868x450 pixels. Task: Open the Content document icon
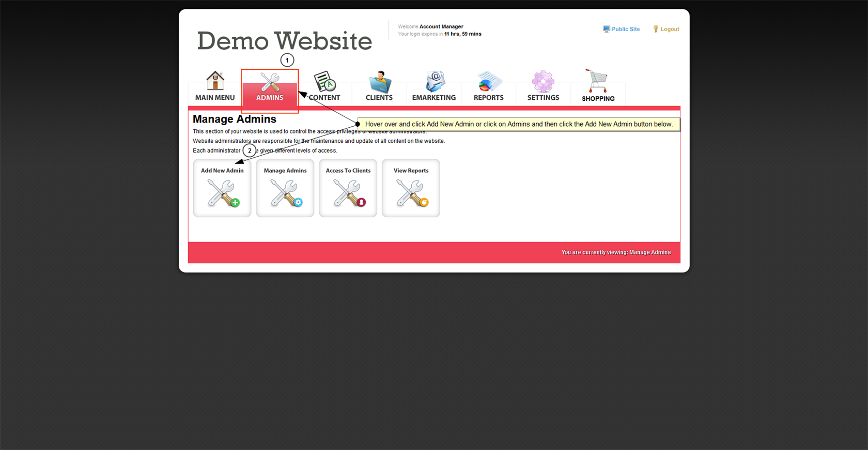pos(324,82)
